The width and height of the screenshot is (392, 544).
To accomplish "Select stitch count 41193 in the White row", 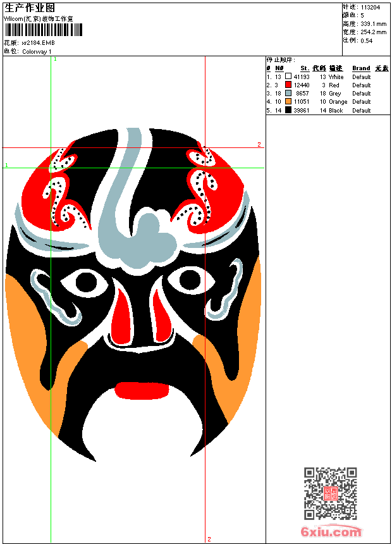I will click(302, 77).
